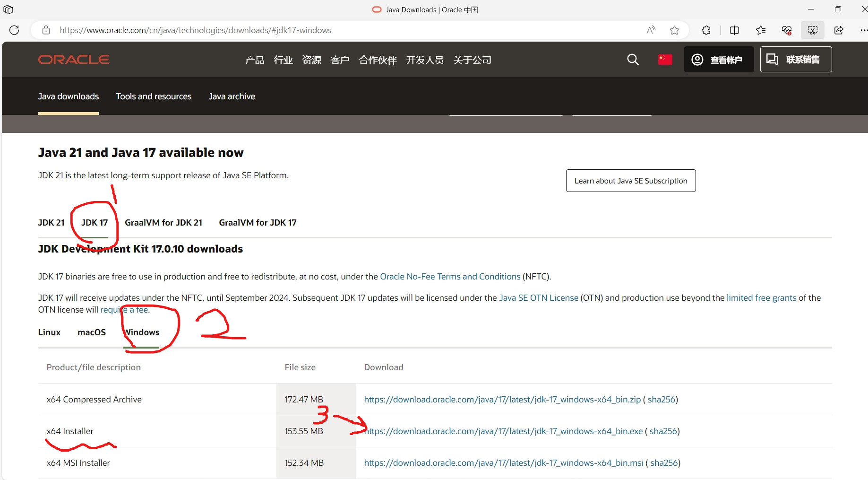This screenshot has width=868, height=480.
Task: Add page to favorites star icon
Action: tap(675, 30)
